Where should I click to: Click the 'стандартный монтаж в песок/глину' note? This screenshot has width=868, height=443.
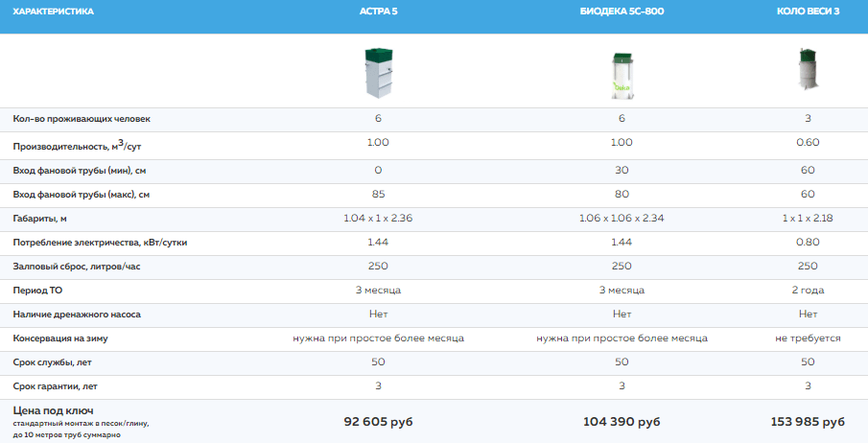tap(81, 424)
